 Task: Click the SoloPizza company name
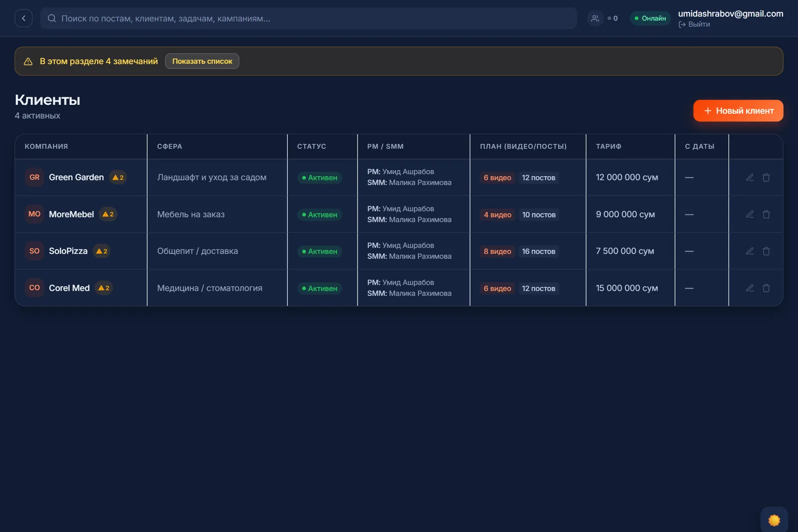click(x=68, y=251)
